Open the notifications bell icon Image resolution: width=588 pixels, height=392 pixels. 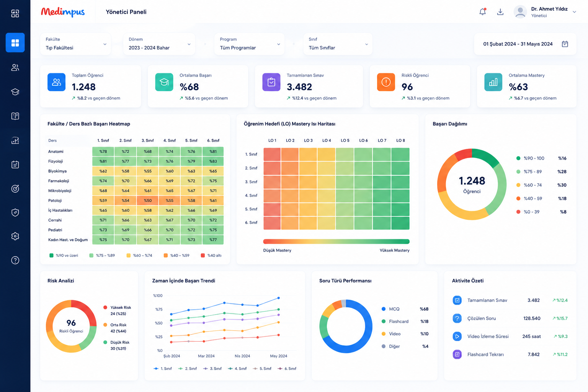482,12
